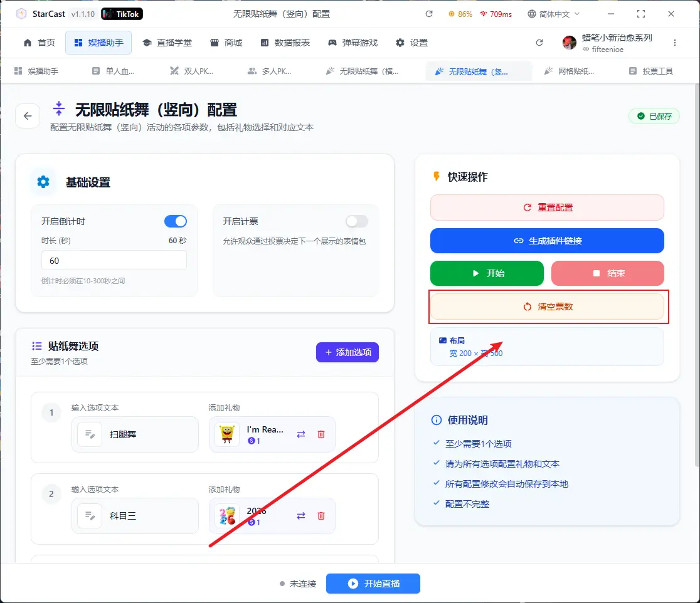Image resolution: width=700 pixels, height=603 pixels.
Task: Switch to the 数据报表 menu
Action: click(285, 43)
